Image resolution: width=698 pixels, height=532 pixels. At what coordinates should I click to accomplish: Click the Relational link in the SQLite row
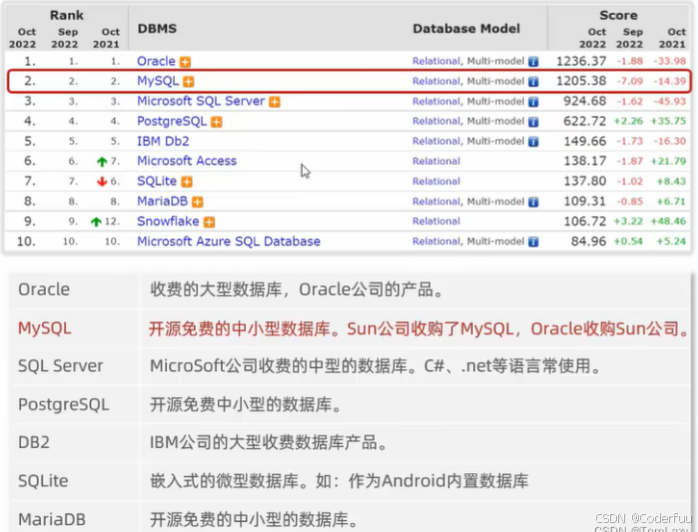click(x=436, y=181)
